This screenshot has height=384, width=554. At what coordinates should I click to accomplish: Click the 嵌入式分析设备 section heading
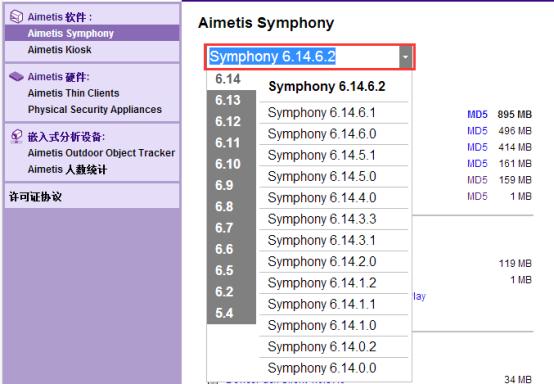tap(66, 137)
